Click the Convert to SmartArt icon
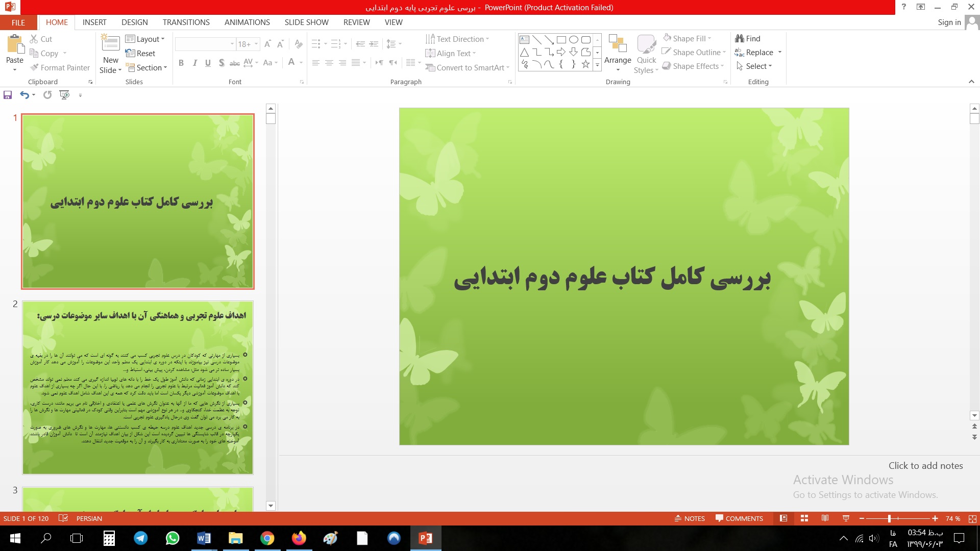The height and width of the screenshot is (551, 980). coord(430,67)
